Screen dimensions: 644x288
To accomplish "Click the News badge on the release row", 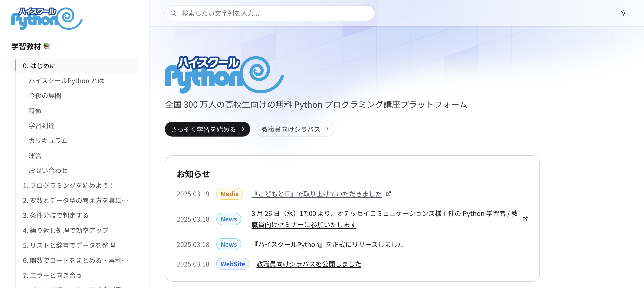I will (x=229, y=245).
